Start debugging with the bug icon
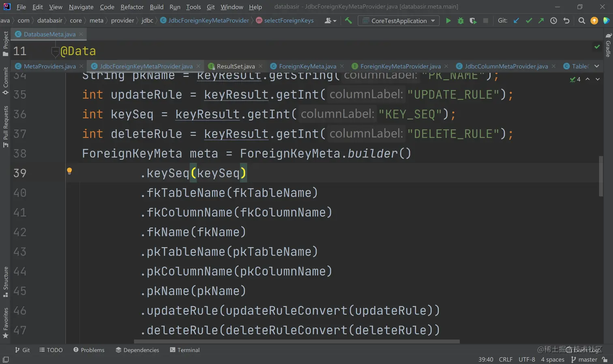Image resolution: width=613 pixels, height=364 pixels. [461, 21]
